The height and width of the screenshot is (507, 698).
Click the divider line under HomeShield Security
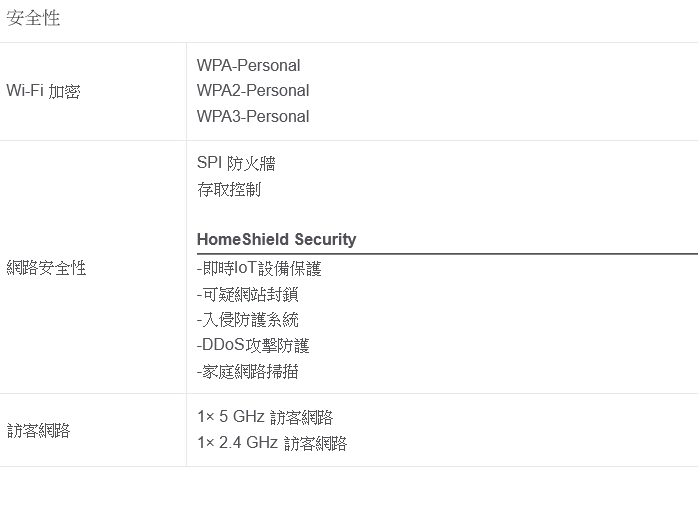[x=447, y=254]
